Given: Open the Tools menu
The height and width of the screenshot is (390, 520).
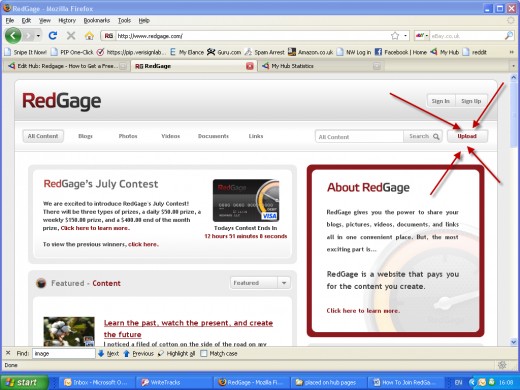Looking at the screenshot, I should 124,20.
